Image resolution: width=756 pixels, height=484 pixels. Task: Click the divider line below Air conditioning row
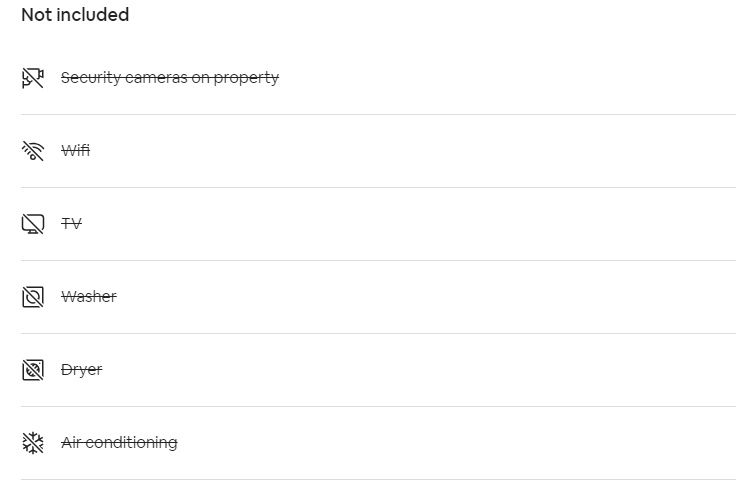tap(378, 479)
